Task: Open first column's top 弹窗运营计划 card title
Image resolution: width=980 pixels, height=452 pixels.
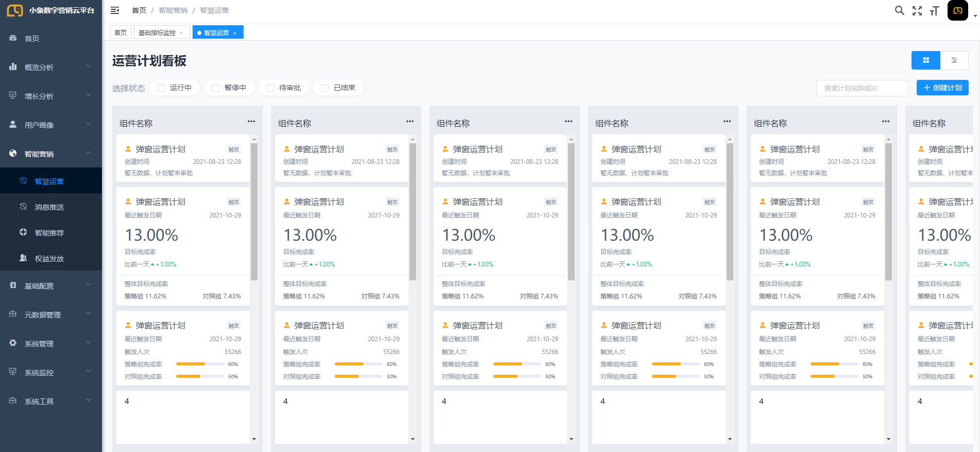Action: (160, 149)
